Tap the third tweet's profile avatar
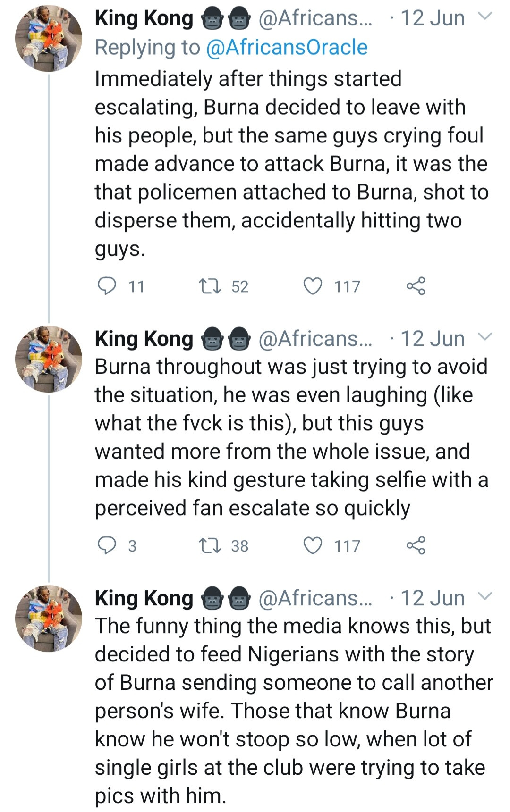This screenshot has height=812, width=510. click(49, 618)
